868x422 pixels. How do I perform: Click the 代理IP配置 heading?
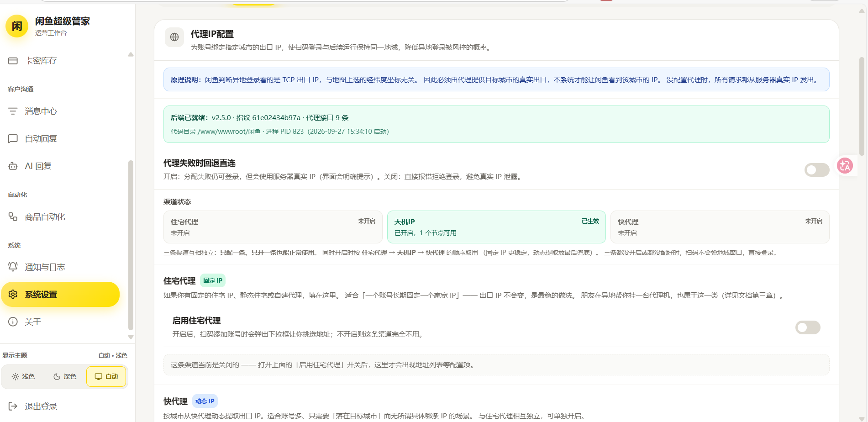[x=212, y=34]
